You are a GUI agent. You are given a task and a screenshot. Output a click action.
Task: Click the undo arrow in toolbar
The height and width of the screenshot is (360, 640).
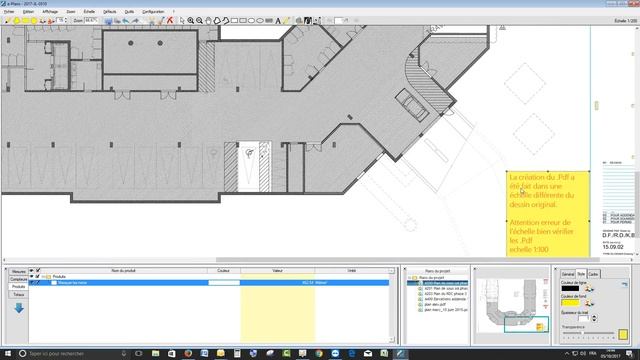click(126, 21)
